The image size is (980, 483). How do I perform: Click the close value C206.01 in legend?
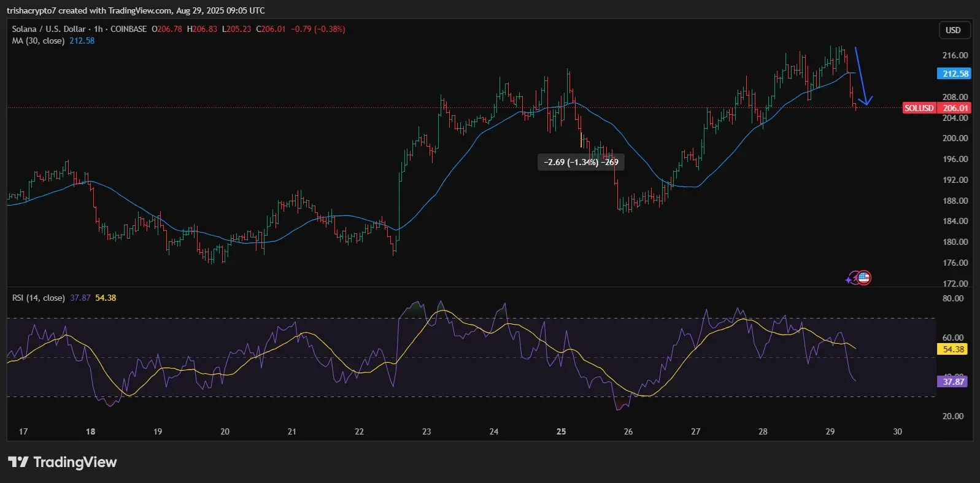click(x=271, y=29)
